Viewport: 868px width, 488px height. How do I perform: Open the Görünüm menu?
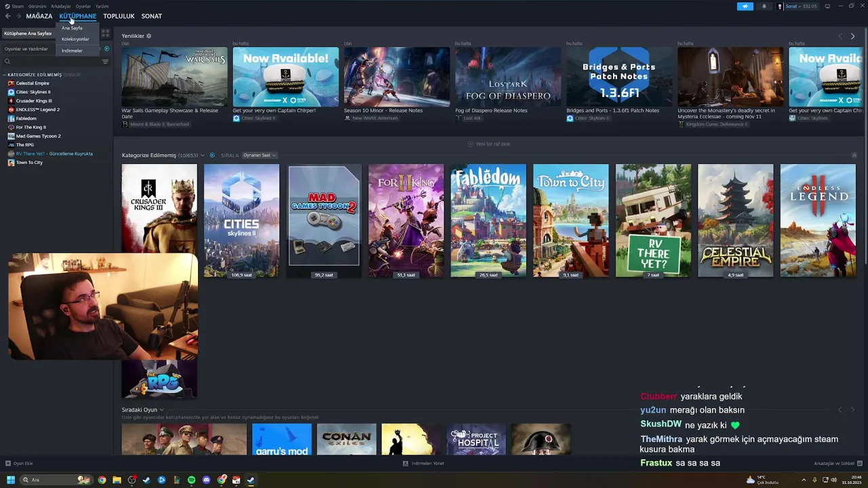click(37, 6)
